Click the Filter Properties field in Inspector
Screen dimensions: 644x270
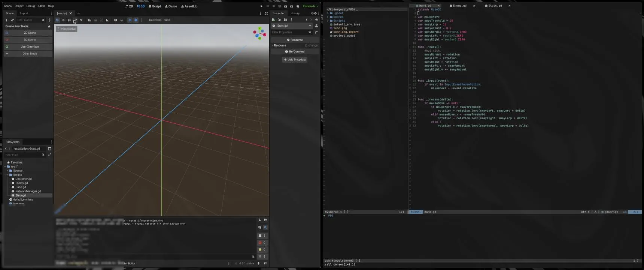[x=292, y=32]
